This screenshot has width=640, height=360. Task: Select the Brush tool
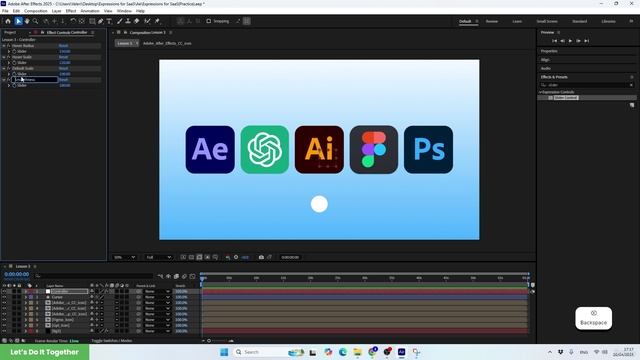tap(120, 21)
